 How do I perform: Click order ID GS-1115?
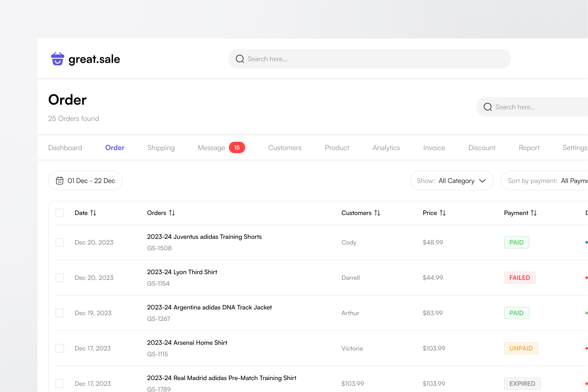tap(158, 354)
